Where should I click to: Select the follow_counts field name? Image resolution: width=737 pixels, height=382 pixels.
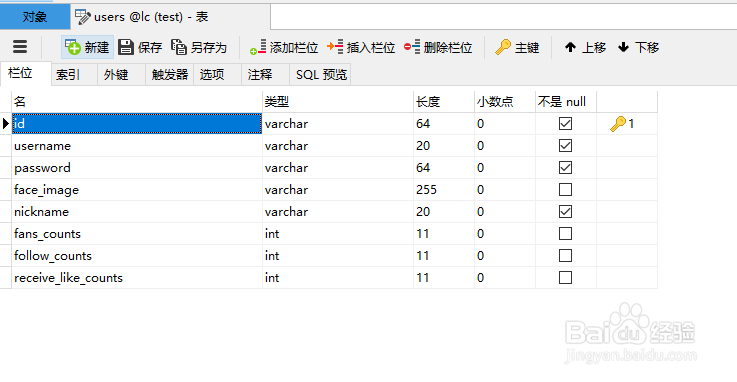point(137,256)
